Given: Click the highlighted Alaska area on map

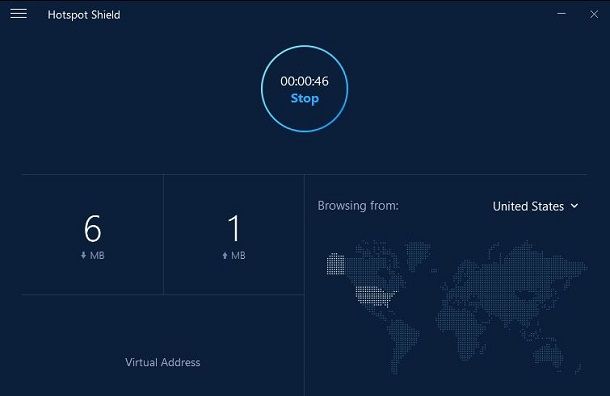Looking at the screenshot, I should click(x=335, y=264).
